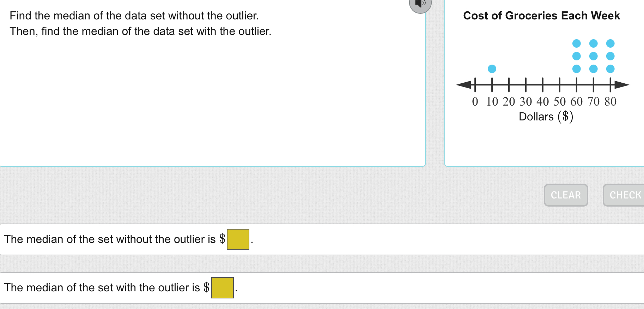Select the 40 tick label on the axis
This screenshot has width=644, height=309.
(543, 102)
